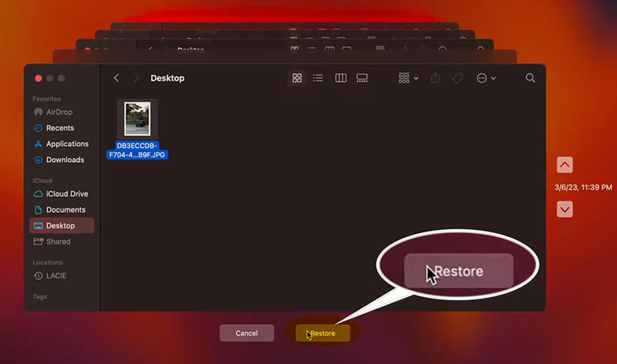Go to later backup with down arrow
This screenshot has width=617, height=364.
[x=565, y=209]
